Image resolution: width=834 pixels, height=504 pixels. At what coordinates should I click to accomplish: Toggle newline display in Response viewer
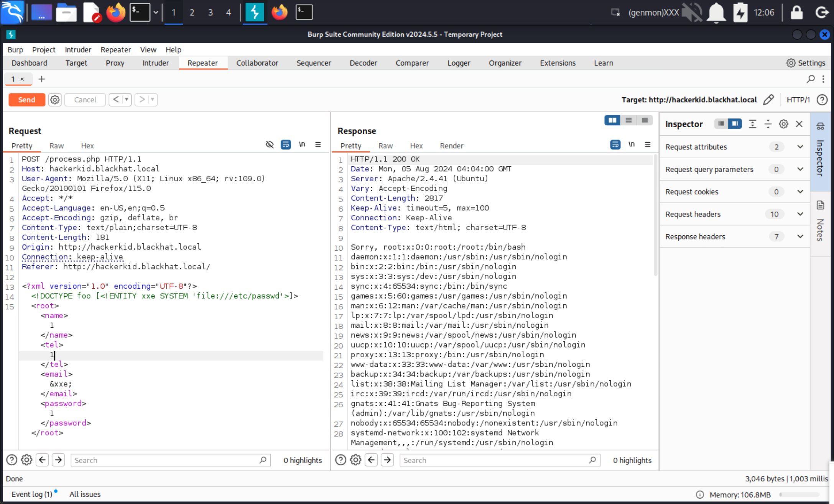[631, 144]
